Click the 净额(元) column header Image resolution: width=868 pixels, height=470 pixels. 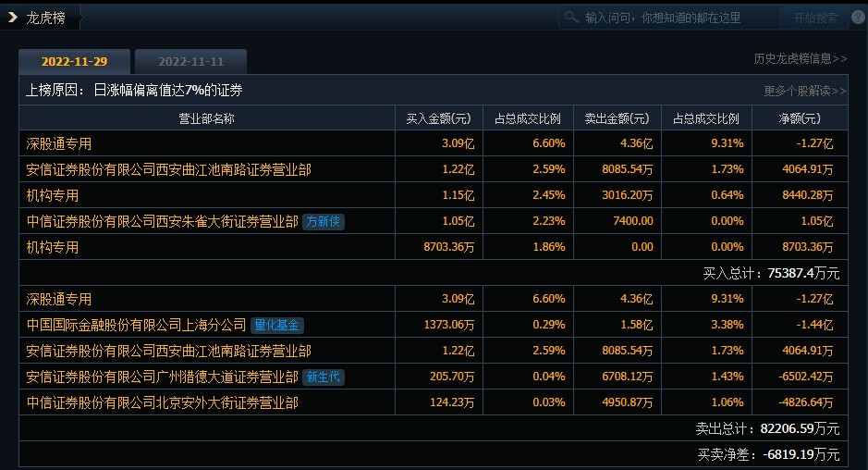pyautogui.click(x=799, y=118)
